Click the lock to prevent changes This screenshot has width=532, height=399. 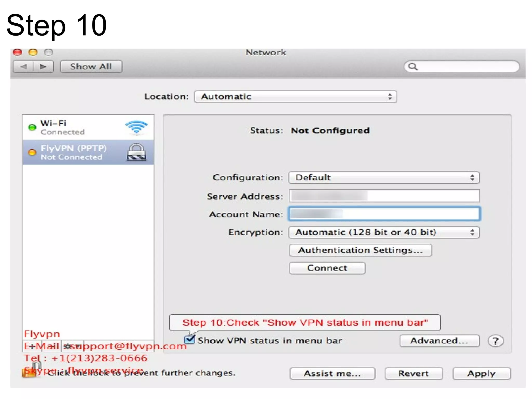(29, 372)
